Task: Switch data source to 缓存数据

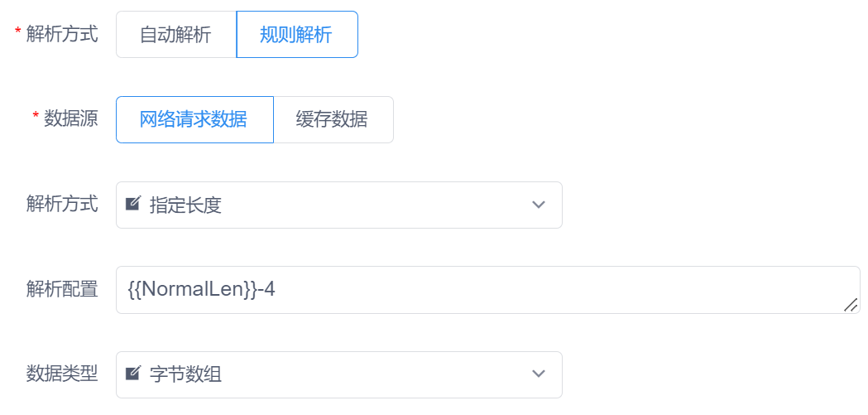Action: (x=332, y=119)
